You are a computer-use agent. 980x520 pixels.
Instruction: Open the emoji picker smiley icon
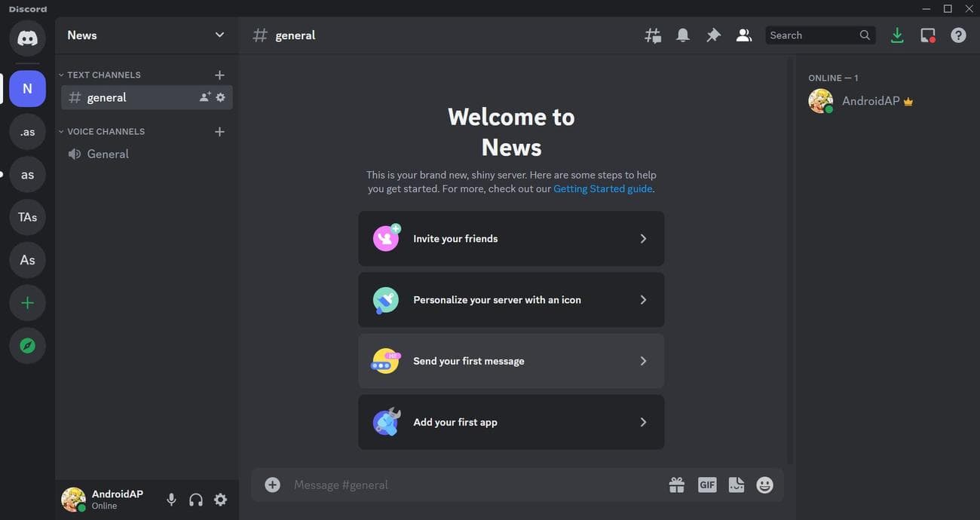(x=764, y=485)
